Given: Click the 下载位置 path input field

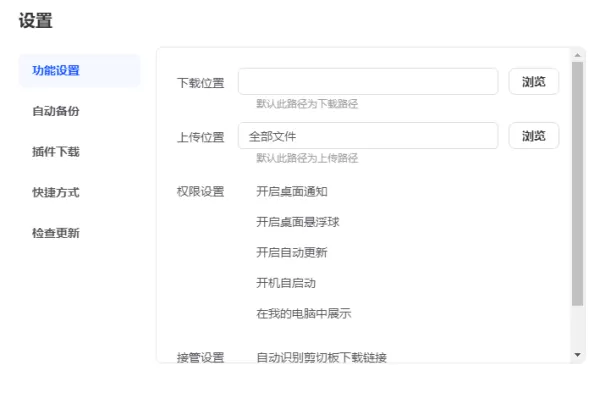Looking at the screenshot, I should [x=368, y=82].
